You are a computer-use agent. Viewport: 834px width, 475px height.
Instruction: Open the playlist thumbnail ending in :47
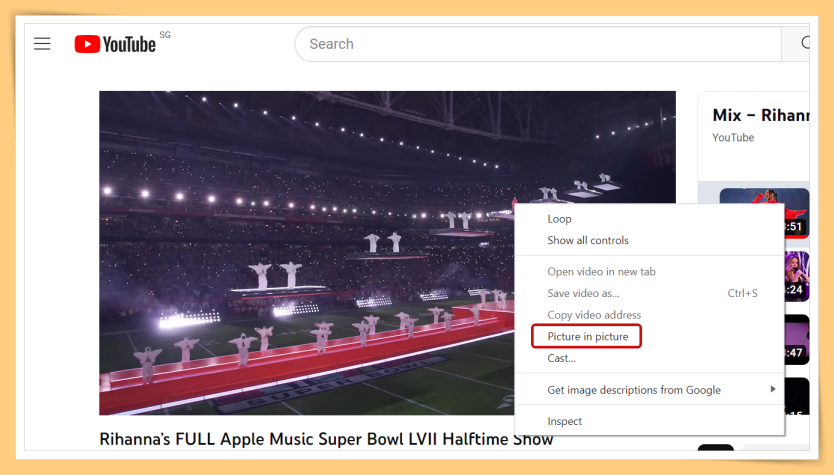pyautogui.click(x=797, y=339)
